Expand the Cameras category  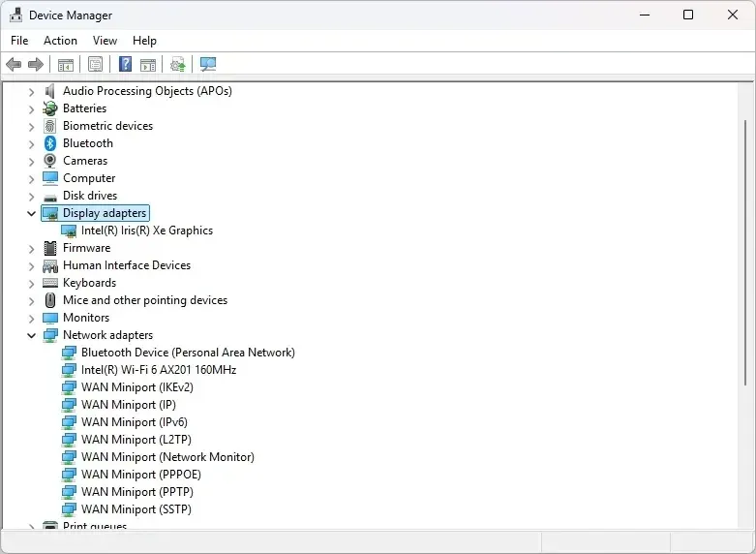[x=31, y=161]
